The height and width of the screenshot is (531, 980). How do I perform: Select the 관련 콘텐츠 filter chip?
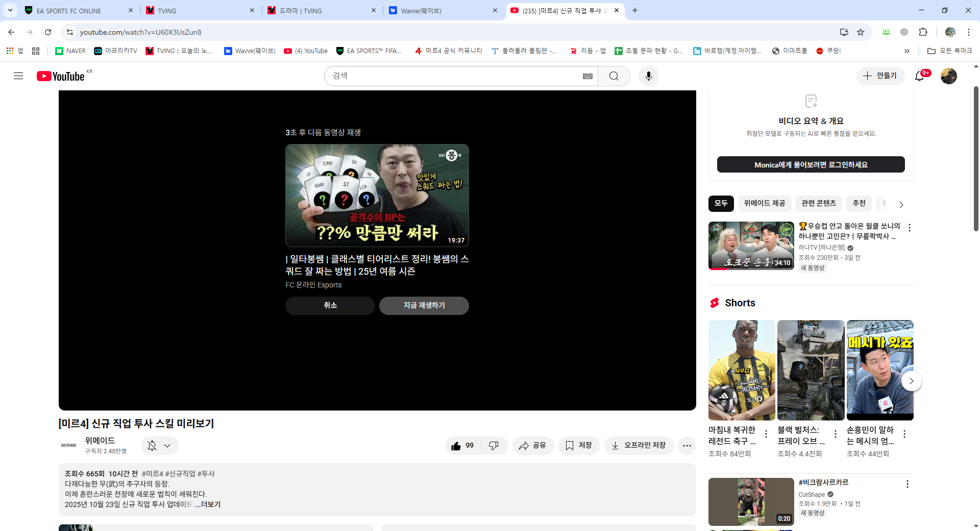point(818,203)
